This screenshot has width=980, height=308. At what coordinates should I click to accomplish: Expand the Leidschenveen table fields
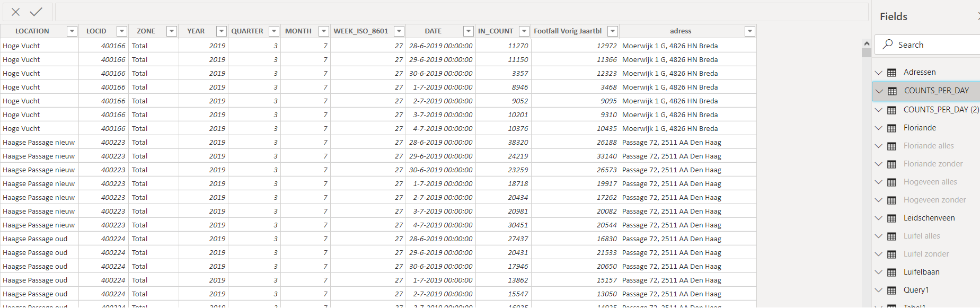click(x=879, y=218)
